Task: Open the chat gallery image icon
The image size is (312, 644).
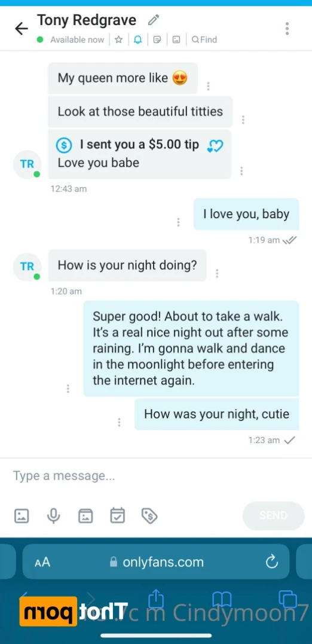Action: point(176,40)
